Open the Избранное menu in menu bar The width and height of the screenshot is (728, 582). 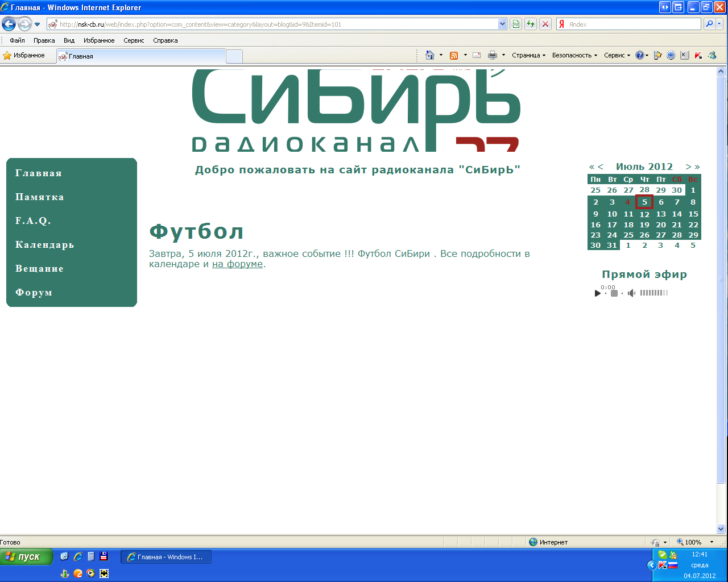pos(99,40)
